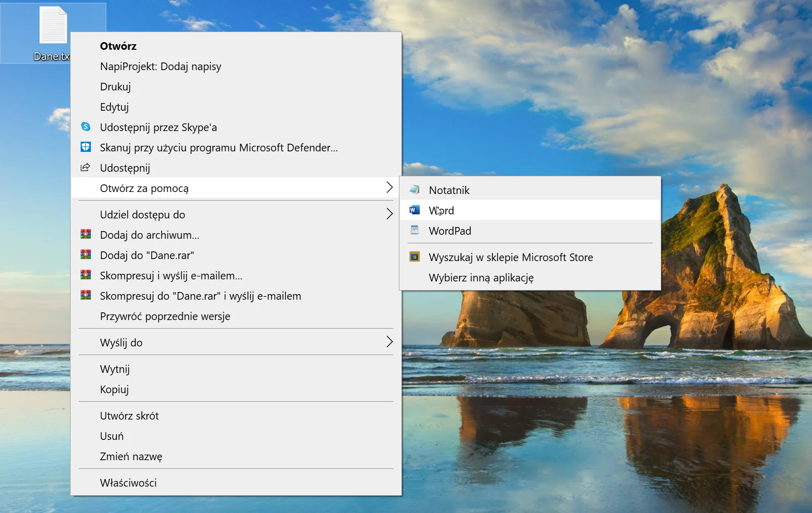Click the Skype icon beside Udostępnij przez Skype'a

(x=86, y=126)
